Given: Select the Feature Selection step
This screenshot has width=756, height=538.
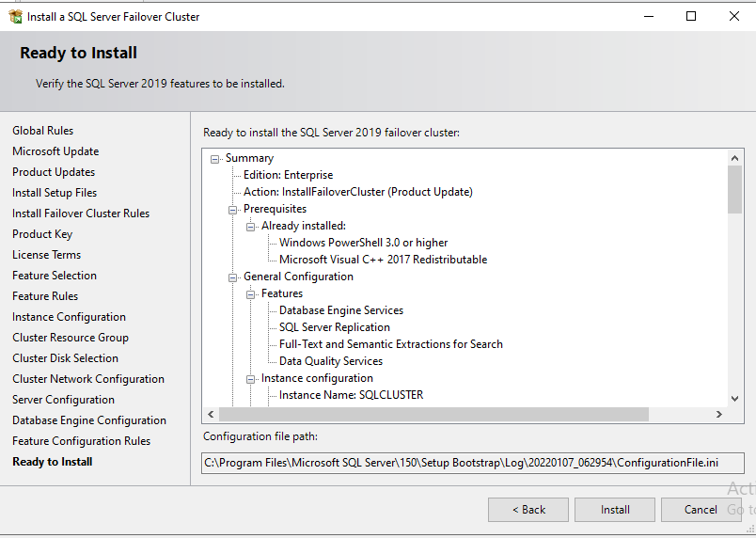Looking at the screenshot, I should click(55, 276).
